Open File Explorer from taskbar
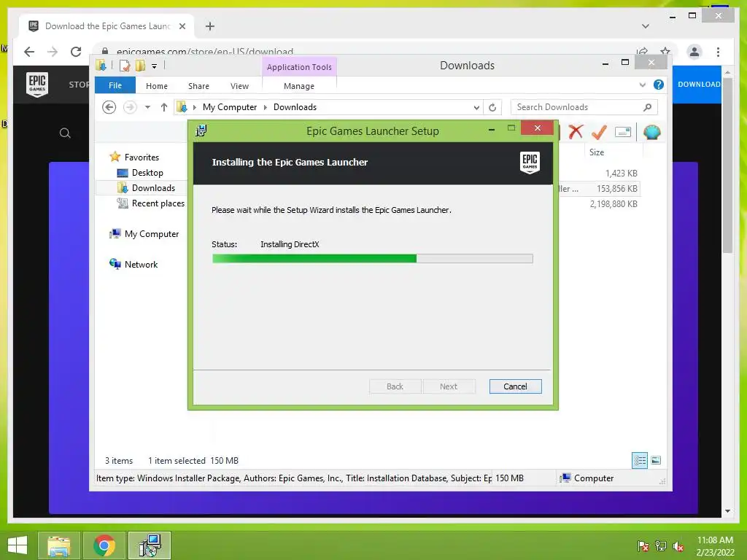Screen dimensions: 747x560 (58, 545)
